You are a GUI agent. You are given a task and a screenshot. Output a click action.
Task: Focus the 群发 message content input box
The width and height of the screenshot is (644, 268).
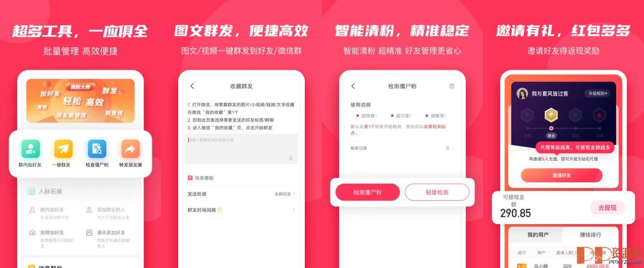(242, 149)
